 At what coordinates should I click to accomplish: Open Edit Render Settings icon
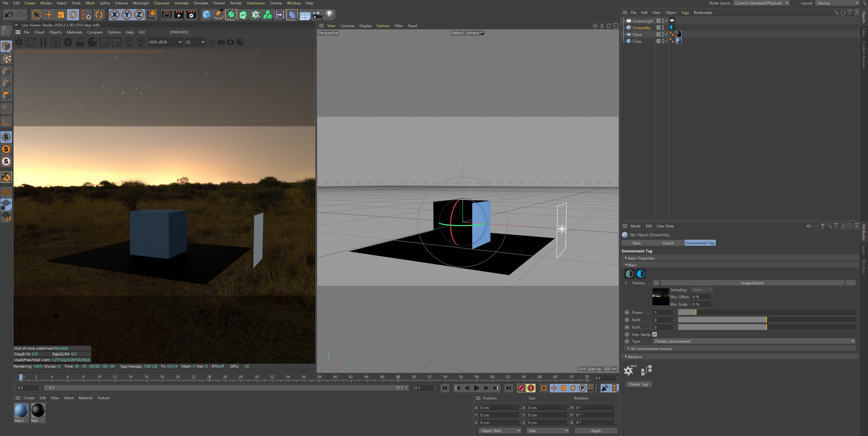pos(191,15)
